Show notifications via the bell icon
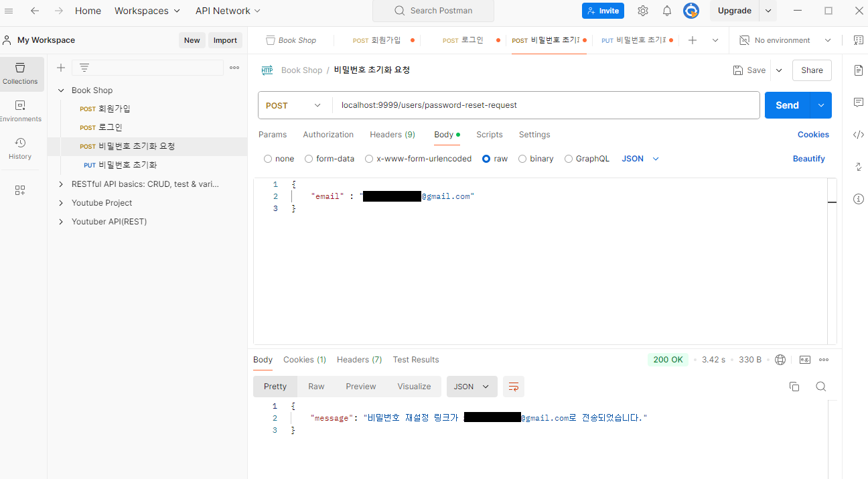The width and height of the screenshot is (868, 479). coord(667,11)
